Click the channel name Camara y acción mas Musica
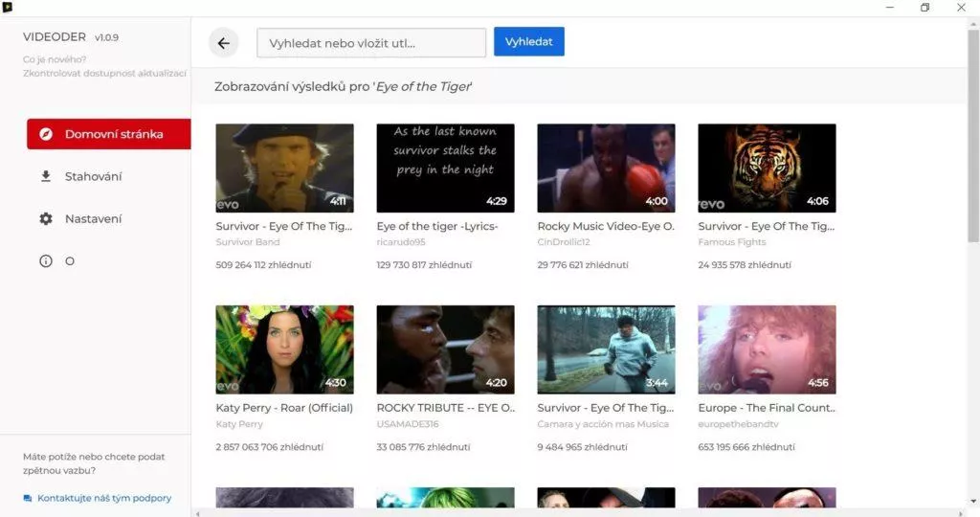The width and height of the screenshot is (980, 517). coord(603,424)
